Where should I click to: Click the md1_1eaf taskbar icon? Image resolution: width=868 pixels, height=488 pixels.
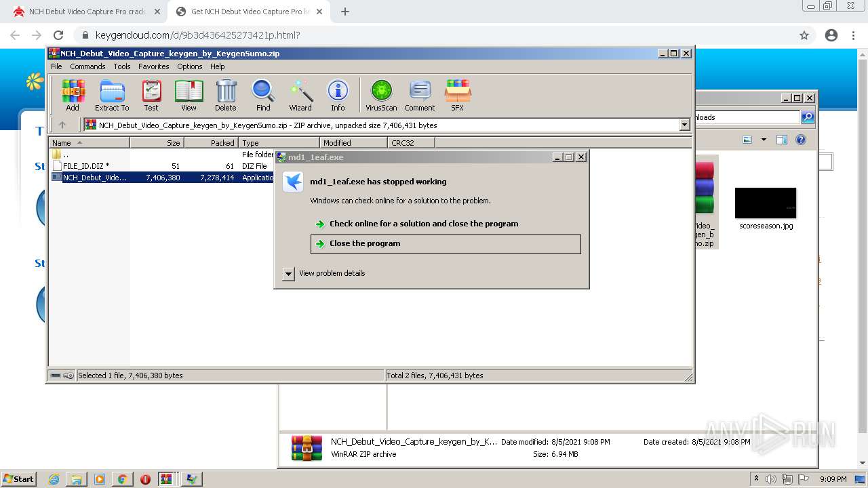coord(192,479)
